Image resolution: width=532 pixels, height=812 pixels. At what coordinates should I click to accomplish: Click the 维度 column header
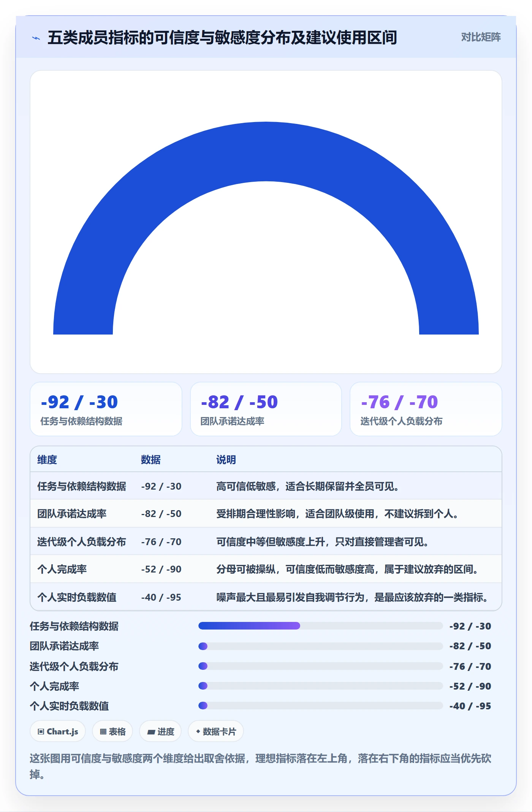pyautogui.click(x=47, y=460)
